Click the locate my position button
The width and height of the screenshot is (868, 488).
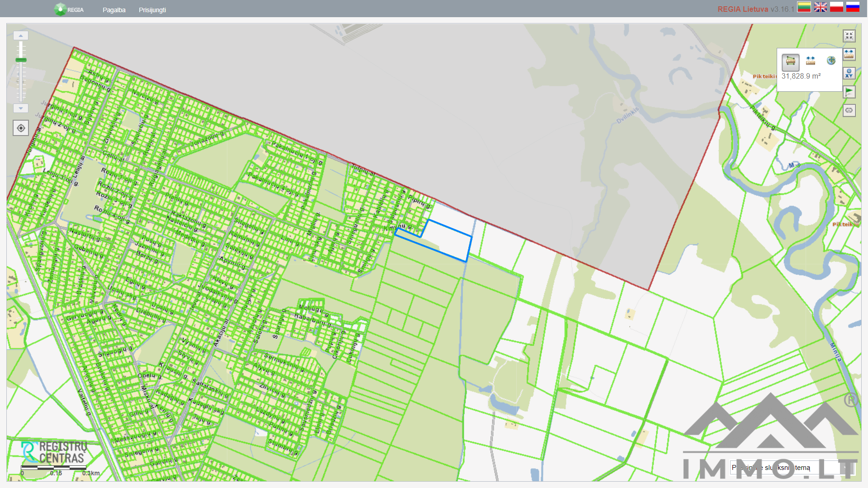pos(21,128)
